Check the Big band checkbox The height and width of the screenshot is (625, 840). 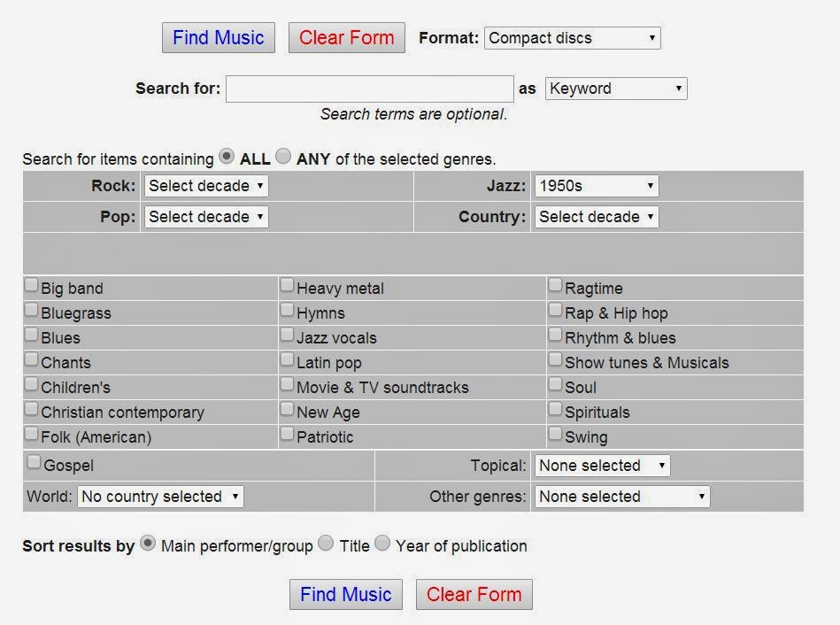[32, 286]
